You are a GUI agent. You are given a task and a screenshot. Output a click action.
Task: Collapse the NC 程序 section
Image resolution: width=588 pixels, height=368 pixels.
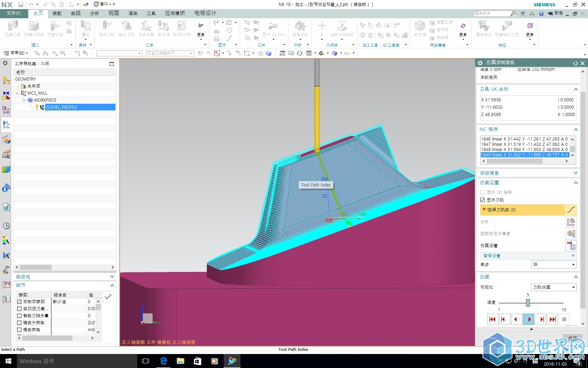click(576, 129)
